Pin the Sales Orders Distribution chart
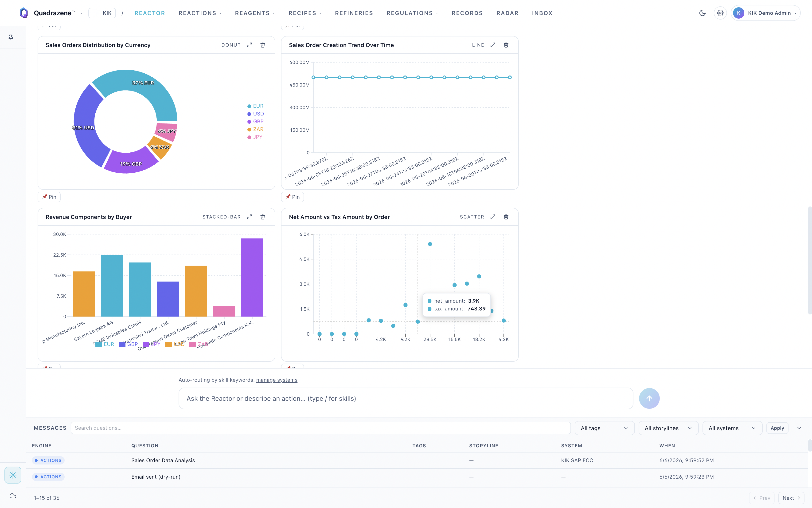Viewport: 812px width, 508px height. click(x=49, y=197)
